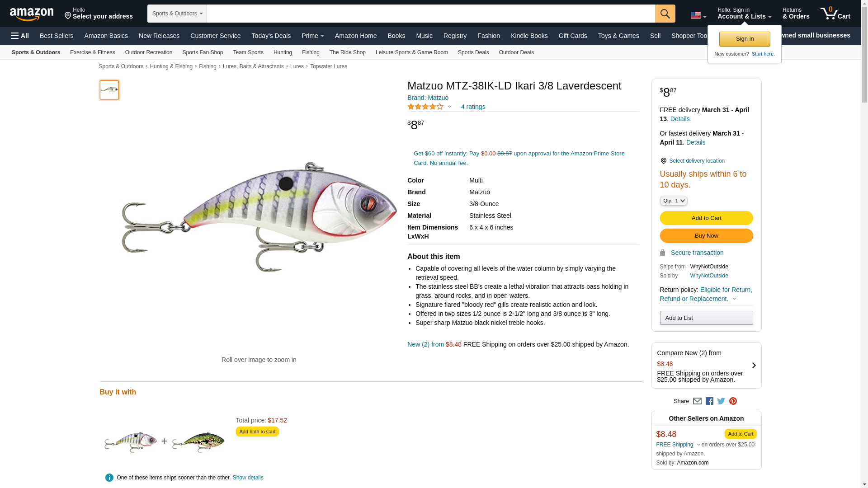Screen dimensions: 868x488
Task: Open the All hamburger menu
Action: click(x=20, y=36)
